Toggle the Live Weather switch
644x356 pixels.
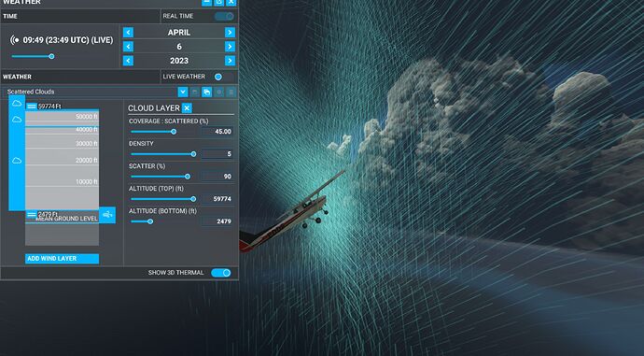pyautogui.click(x=224, y=77)
